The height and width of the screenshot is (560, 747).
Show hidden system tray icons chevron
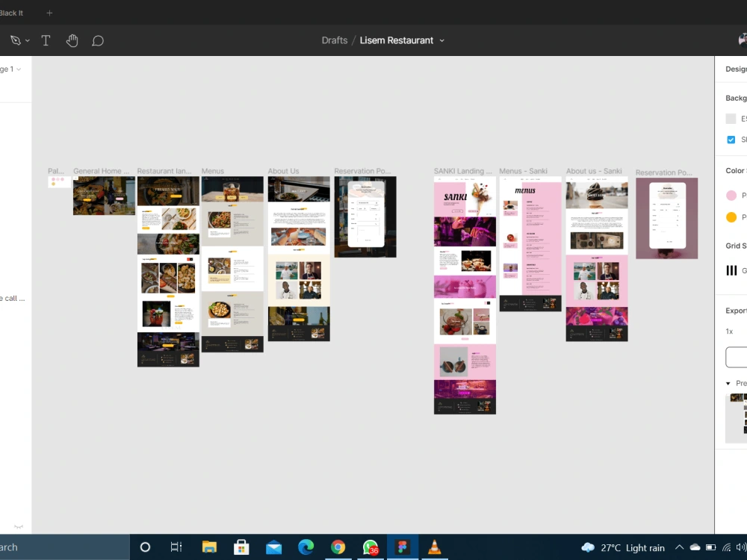point(679,547)
